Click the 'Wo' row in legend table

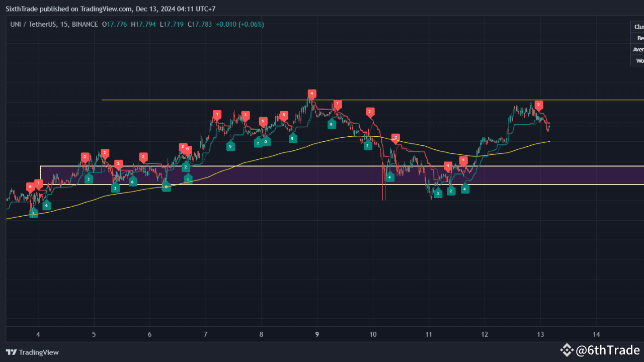tap(639, 60)
